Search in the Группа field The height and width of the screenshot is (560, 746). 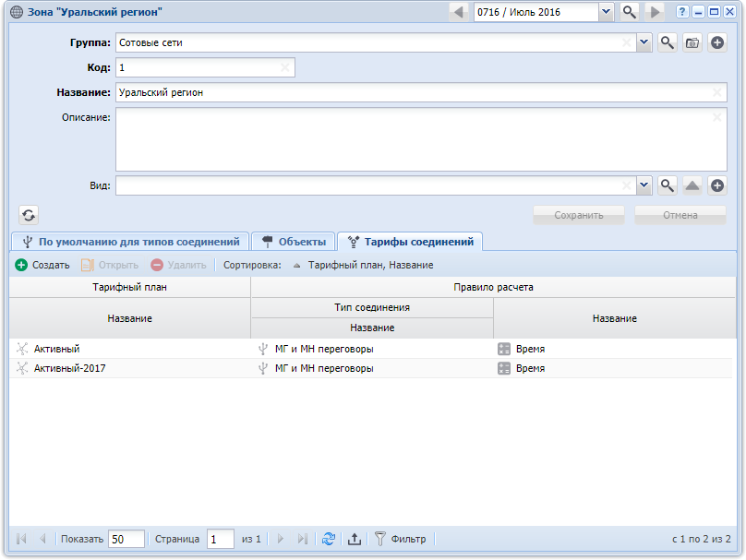(668, 42)
